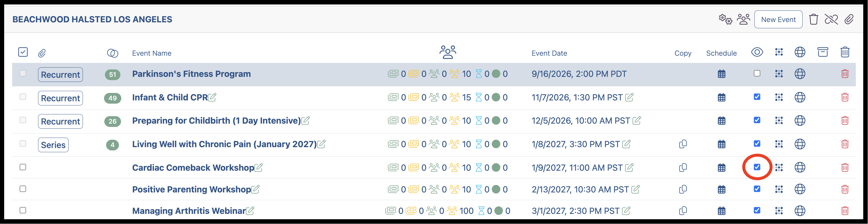This screenshot has width=868, height=224.
Task: Open the Parkinson's Fitness Program event
Action: click(191, 74)
